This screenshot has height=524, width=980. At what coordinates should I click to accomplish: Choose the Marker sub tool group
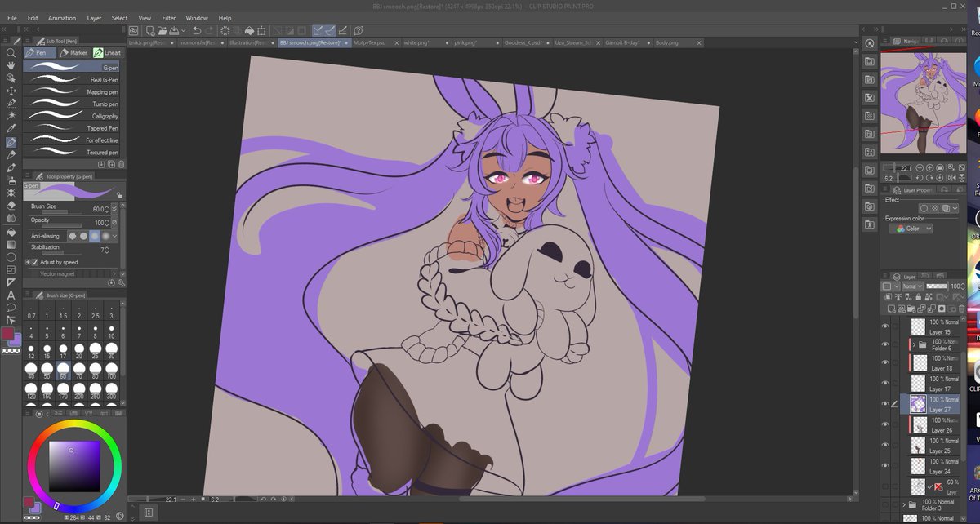click(x=74, y=52)
